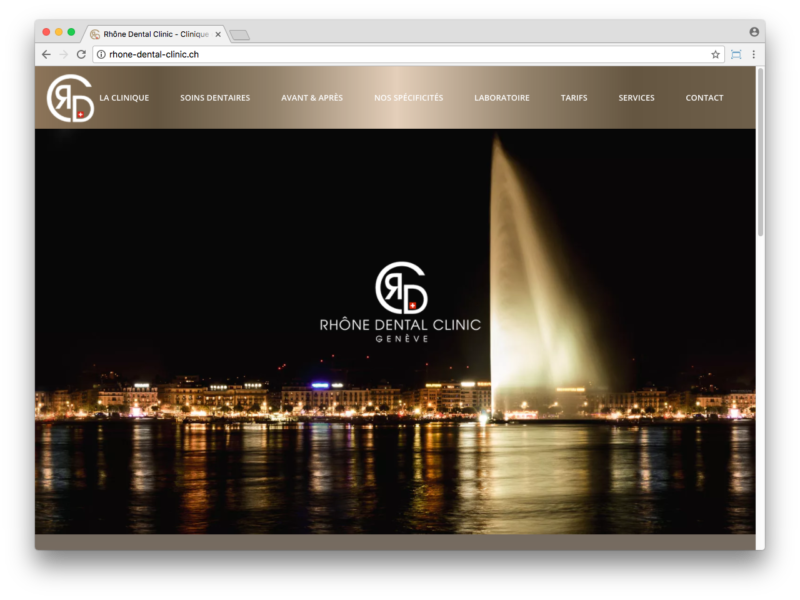Select the Rhône Dental Clinic browser tab
The width and height of the screenshot is (800, 600).
click(152, 34)
